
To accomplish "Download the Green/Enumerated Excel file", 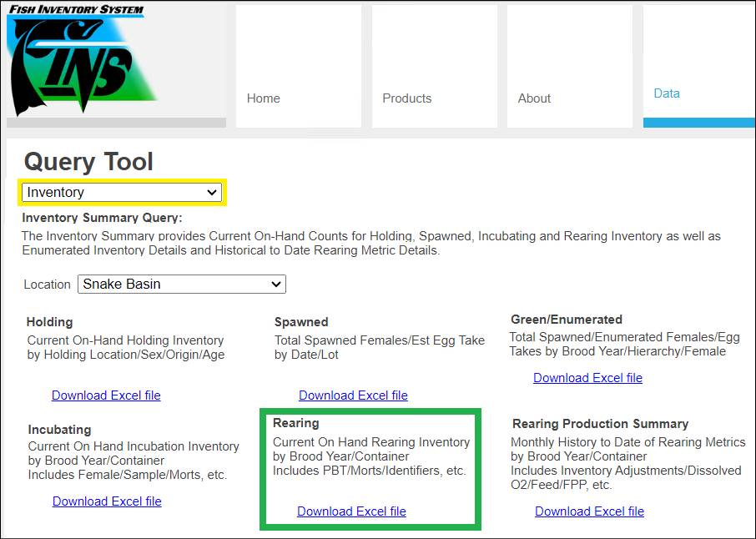I will tap(587, 378).
